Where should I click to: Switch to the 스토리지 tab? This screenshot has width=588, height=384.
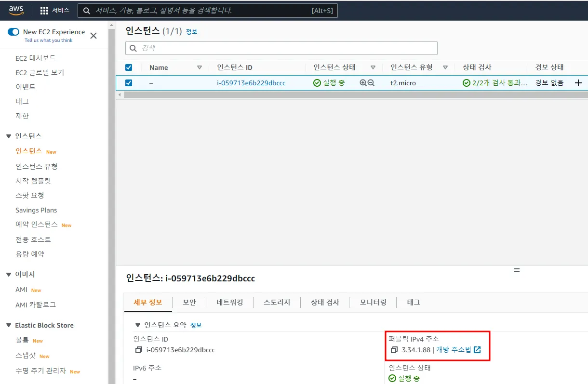tap(277, 302)
